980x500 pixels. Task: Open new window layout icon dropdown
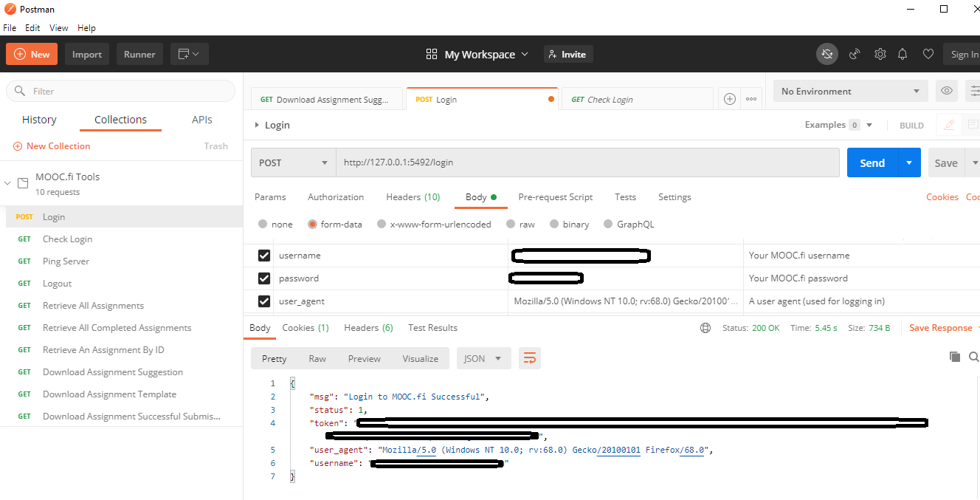point(190,54)
